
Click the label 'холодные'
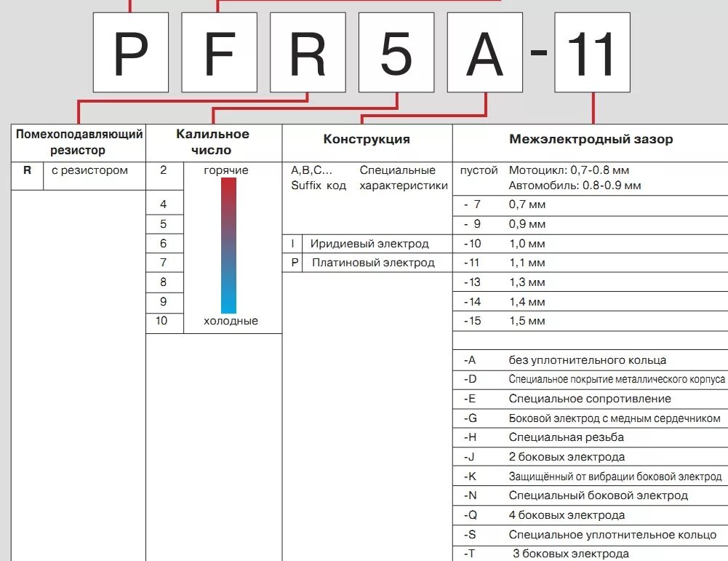pos(231,321)
